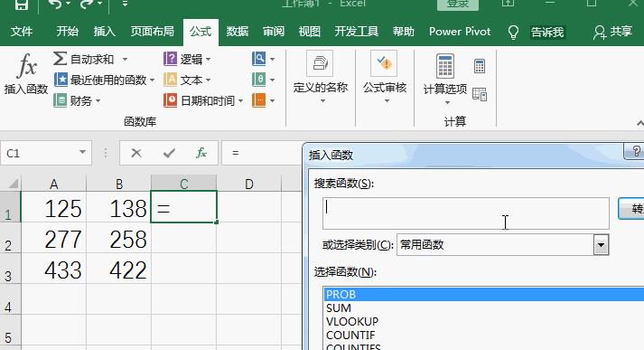This screenshot has width=644, height=350.
Task: Click the login button in title bar
Action: pyautogui.click(x=458, y=5)
